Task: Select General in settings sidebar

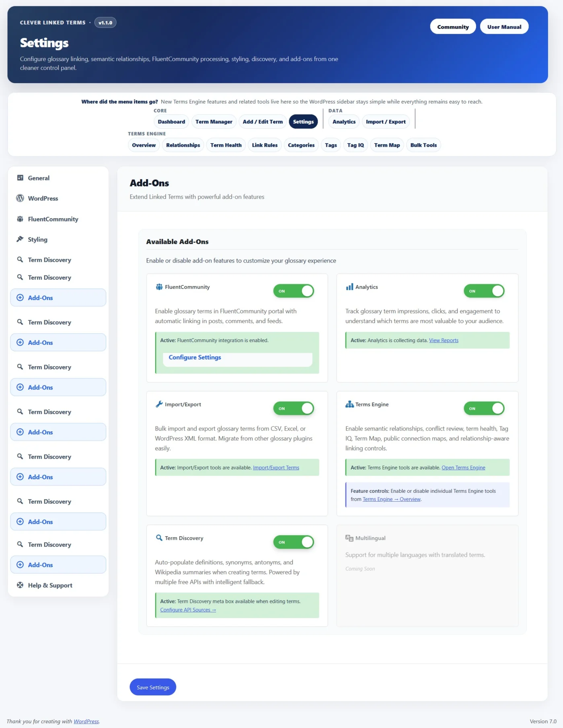Action: (x=58, y=178)
